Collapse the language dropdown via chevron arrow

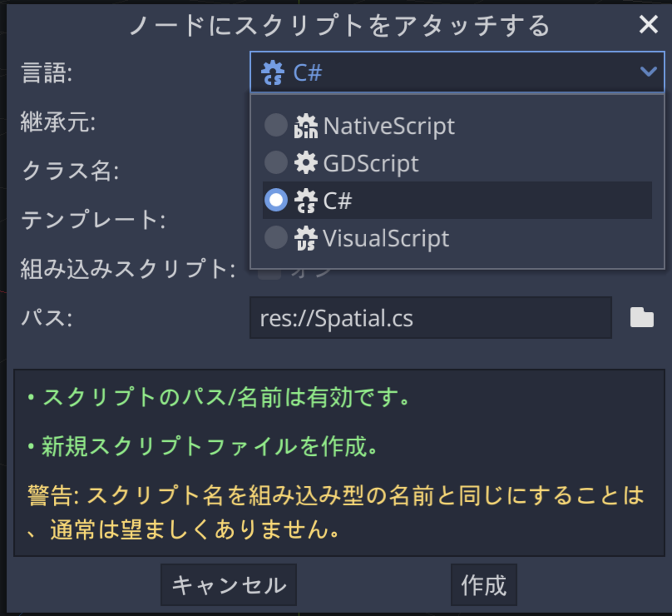[x=648, y=71]
